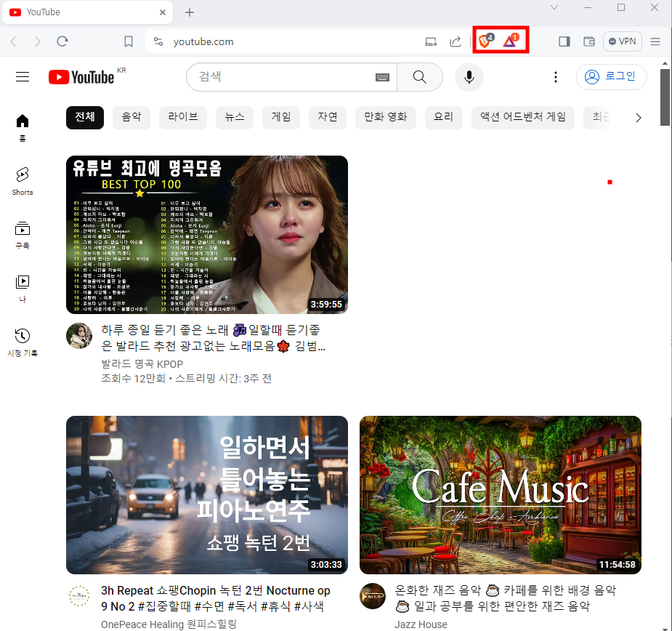Screen dimensions: 672x631
Task: Open 구독 (Subscriptions) in the sidebar
Action: coord(22,234)
